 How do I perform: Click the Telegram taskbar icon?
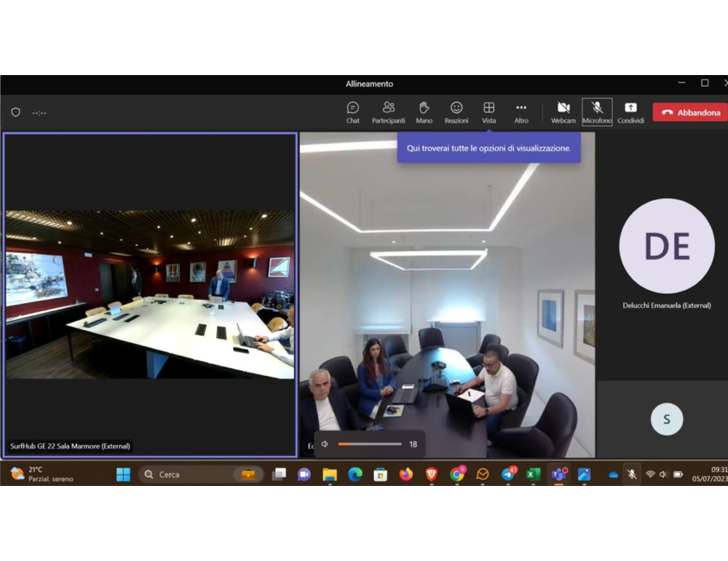pos(508,474)
